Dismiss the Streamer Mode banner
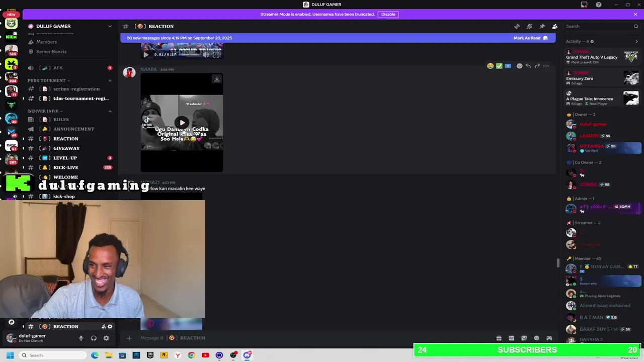Screen dimensions: 644x362 pos(635,14)
